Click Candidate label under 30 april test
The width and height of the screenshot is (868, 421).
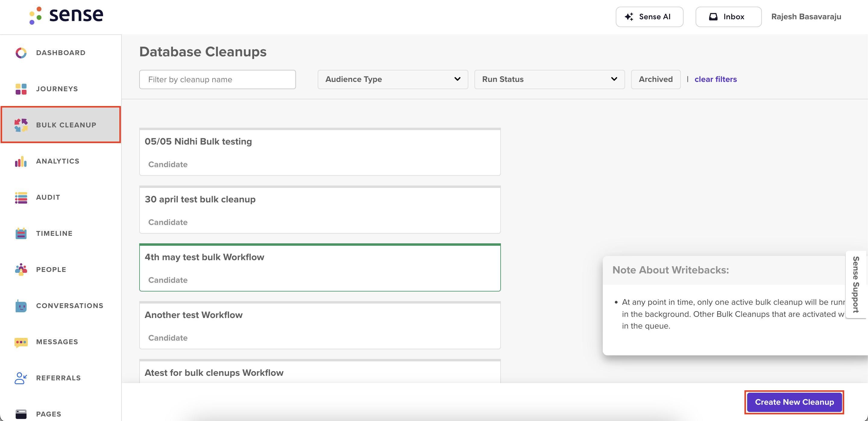coord(168,222)
